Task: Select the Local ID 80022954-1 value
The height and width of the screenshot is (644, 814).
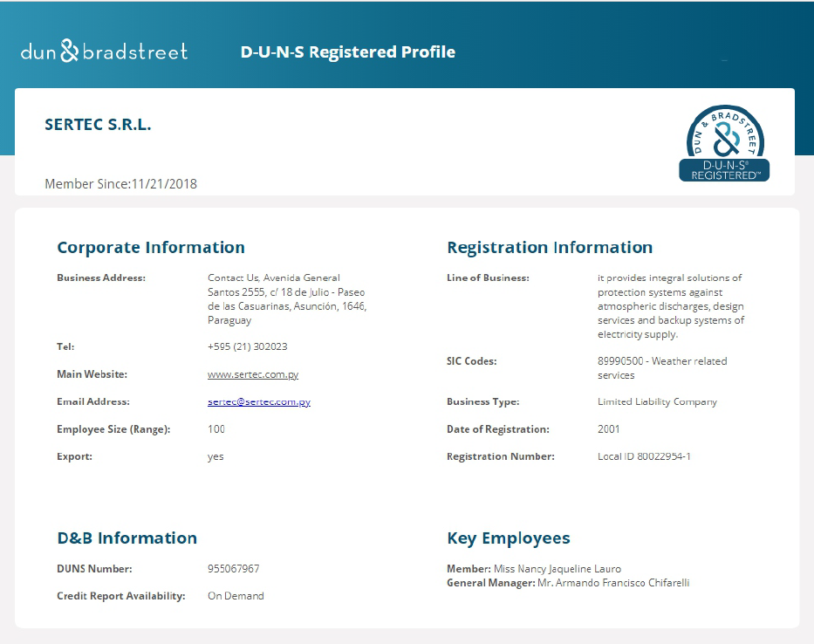Action: 644,456
